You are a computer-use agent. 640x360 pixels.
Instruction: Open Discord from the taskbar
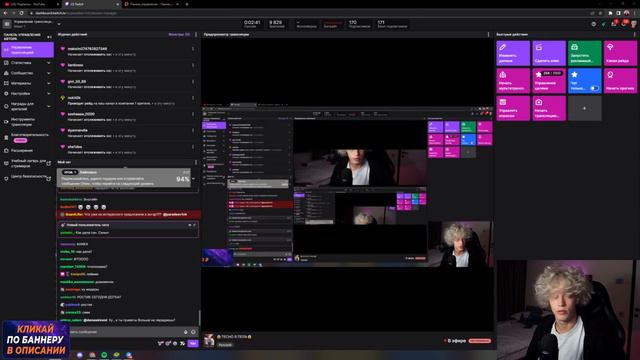pos(80,355)
